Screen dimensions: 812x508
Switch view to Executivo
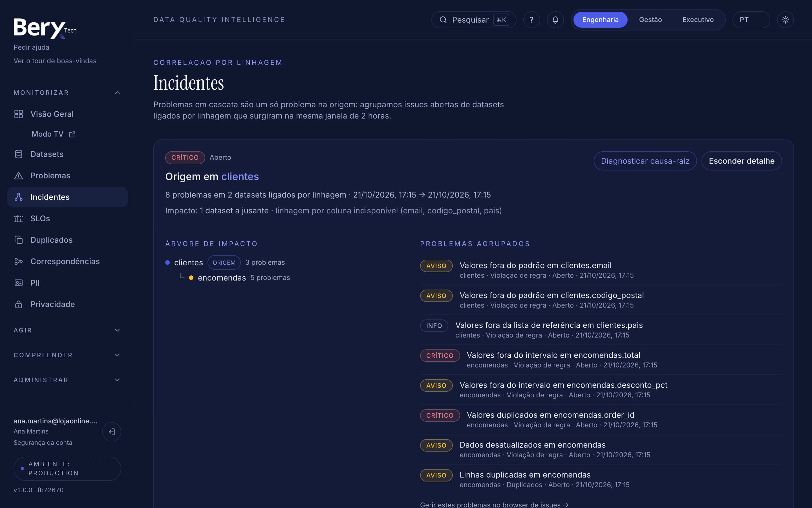coord(698,20)
